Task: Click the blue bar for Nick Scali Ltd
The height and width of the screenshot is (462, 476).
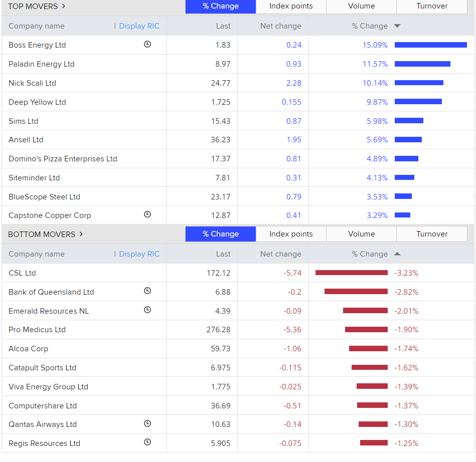Action: (419, 83)
